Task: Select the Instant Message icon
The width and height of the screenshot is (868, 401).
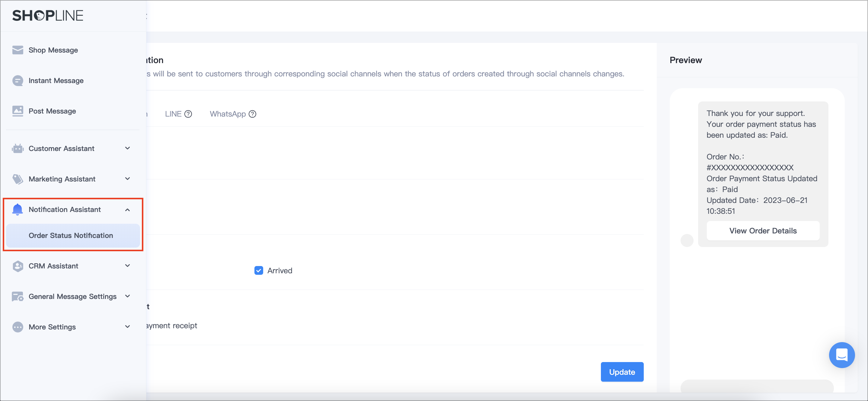Action: pyautogui.click(x=17, y=80)
